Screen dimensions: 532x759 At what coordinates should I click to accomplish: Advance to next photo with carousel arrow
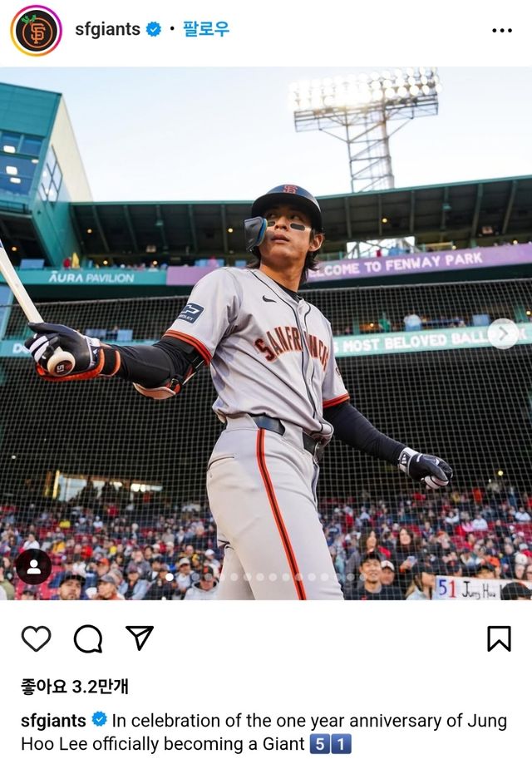pos(503,333)
